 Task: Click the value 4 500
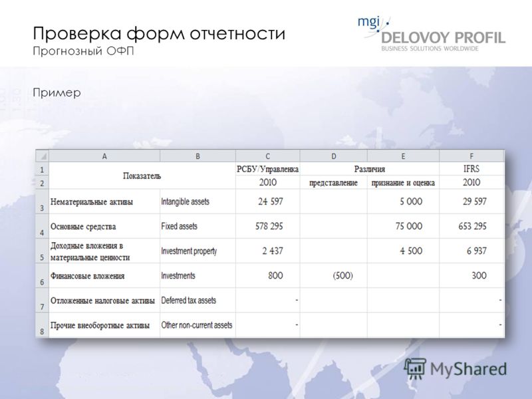point(411,251)
